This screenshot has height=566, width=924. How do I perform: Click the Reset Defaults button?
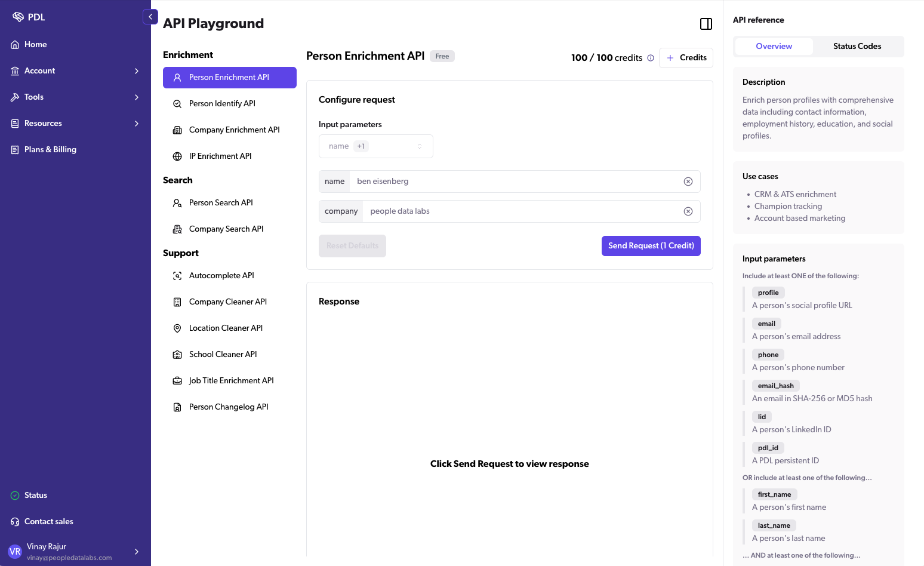[352, 246]
